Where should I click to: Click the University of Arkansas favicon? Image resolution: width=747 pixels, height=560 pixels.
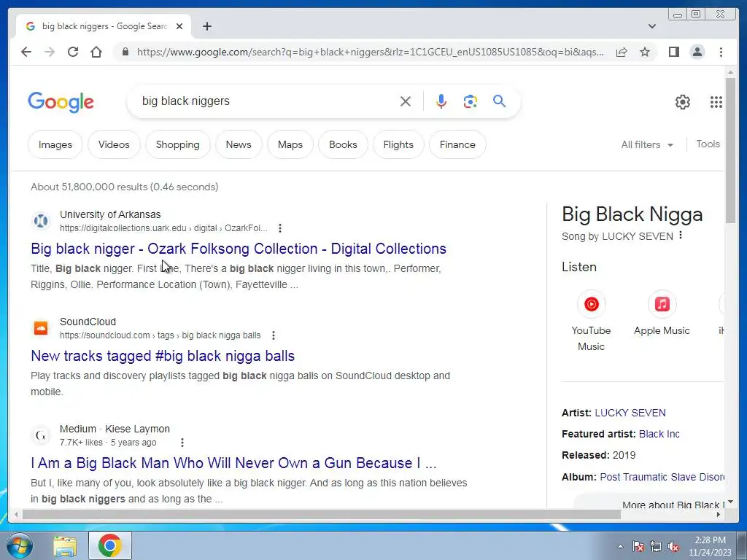[x=41, y=221]
